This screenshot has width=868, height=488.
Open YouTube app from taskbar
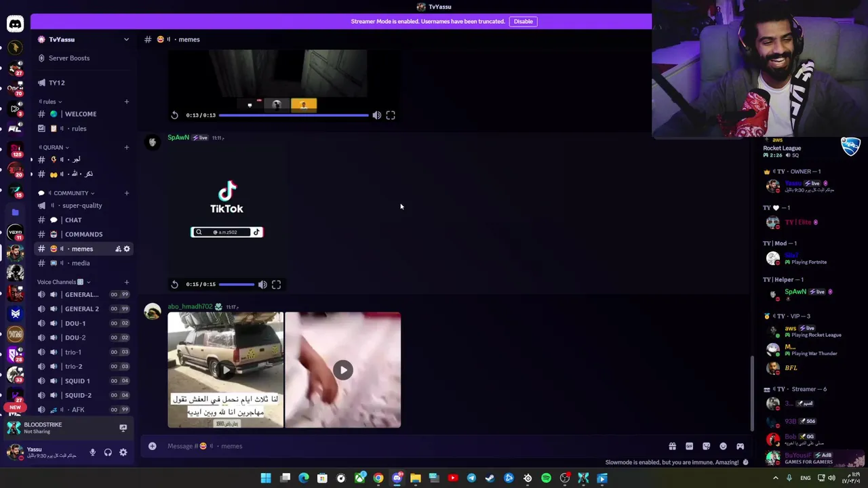(x=452, y=479)
